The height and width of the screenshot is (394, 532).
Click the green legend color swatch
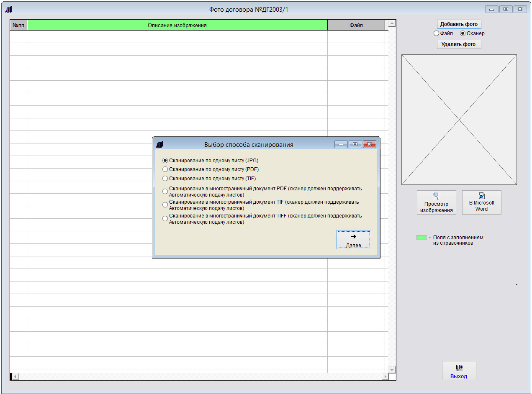pos(421,238)
